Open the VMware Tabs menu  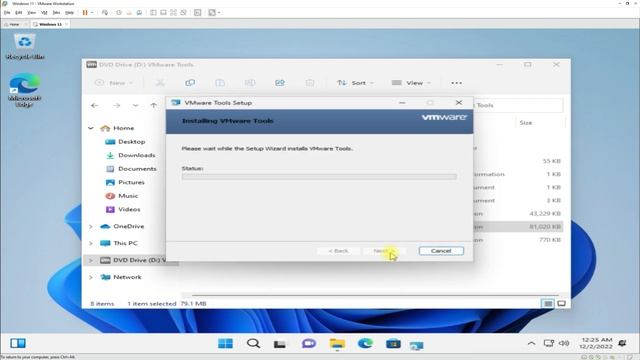56,13
